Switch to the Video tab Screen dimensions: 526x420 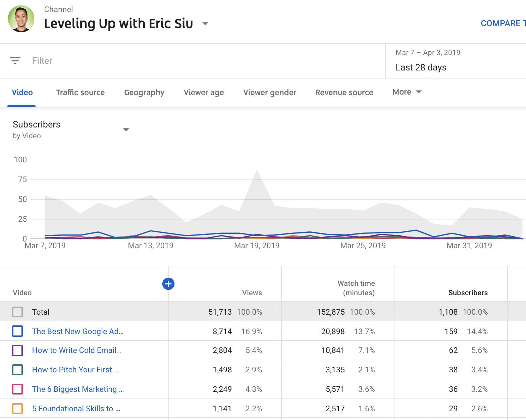coord(22,93)
